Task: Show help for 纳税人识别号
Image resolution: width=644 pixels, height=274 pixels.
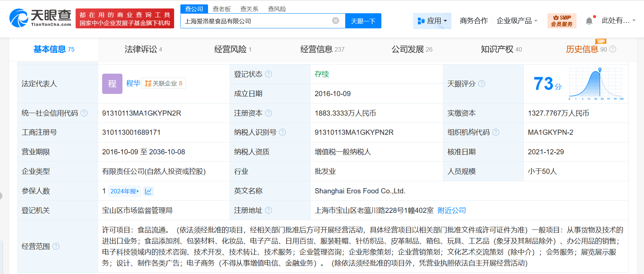Action: [x=283, y=132]
